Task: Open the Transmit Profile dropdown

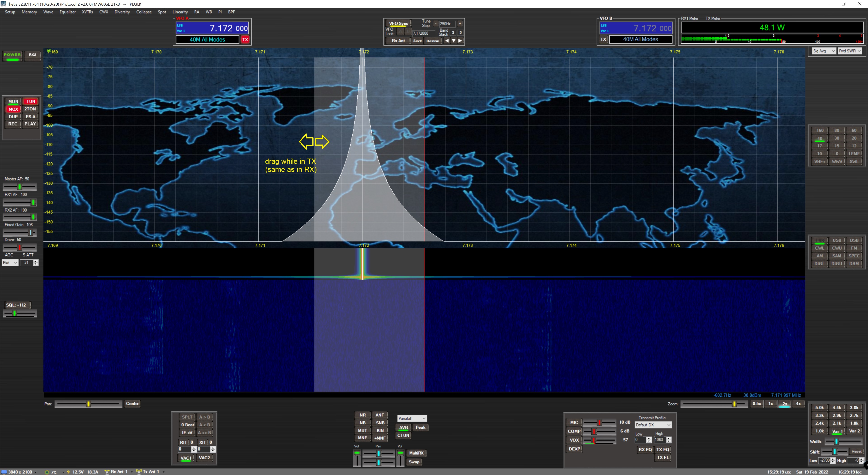Action: click(653, 425)
